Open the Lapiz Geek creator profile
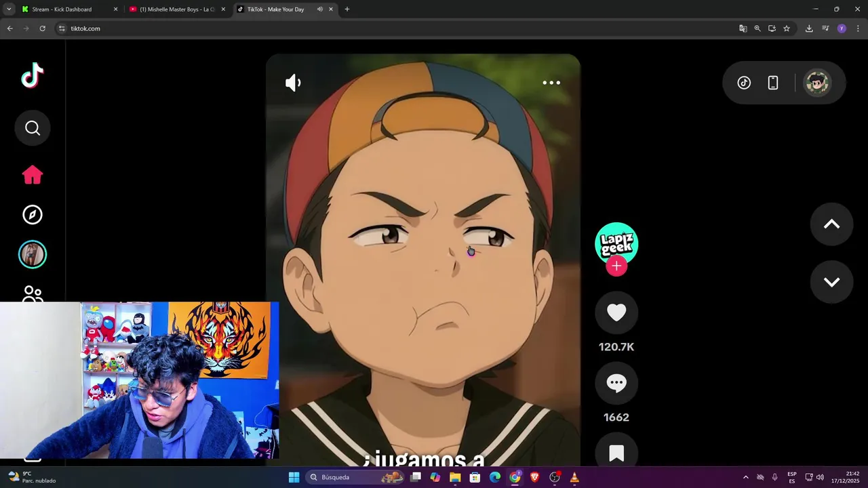This screenshot has width=868, height=488. coord(616,243)
